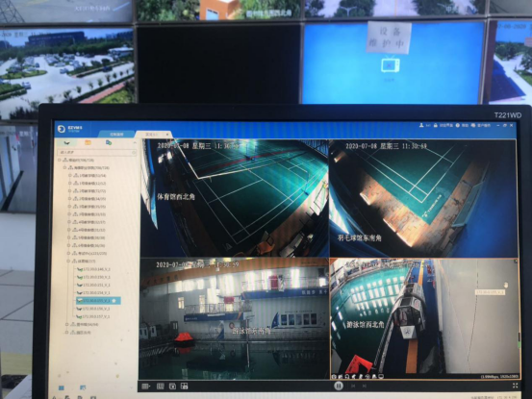532x399 pixels.
Task: Click the snapshot window icon in bottom toolbar
Action: (172, 387)
